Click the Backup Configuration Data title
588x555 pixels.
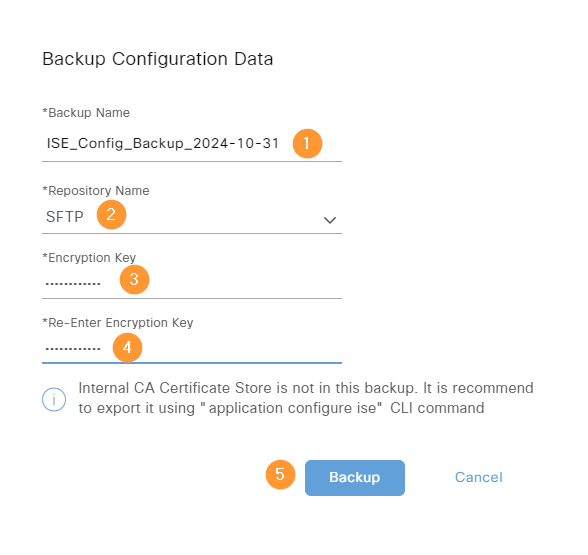[158, 59]
